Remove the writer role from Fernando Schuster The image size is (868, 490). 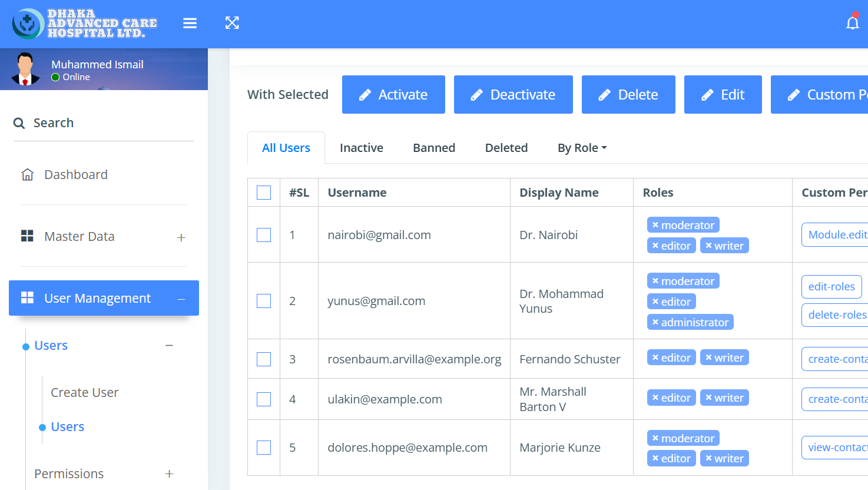tap(708, 357)
